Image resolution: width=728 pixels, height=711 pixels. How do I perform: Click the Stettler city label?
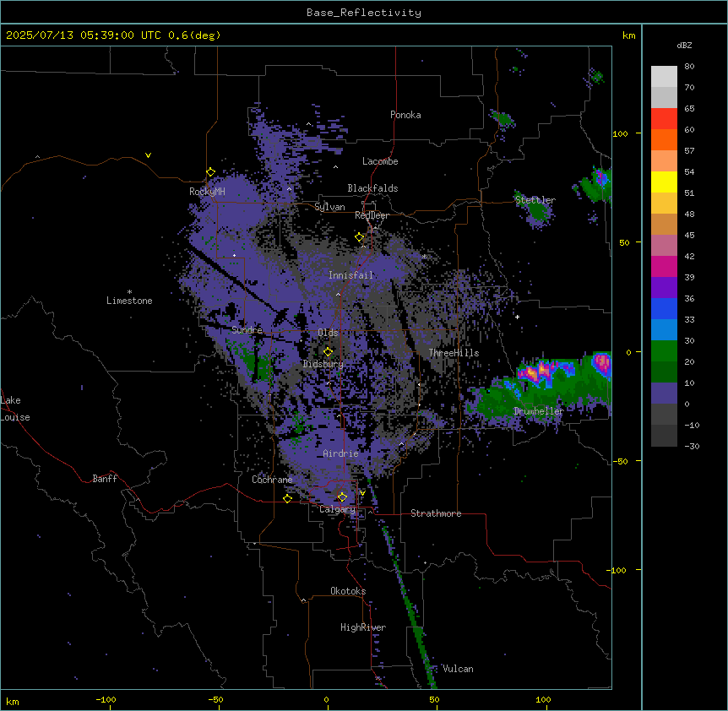(x=535, y=200)
